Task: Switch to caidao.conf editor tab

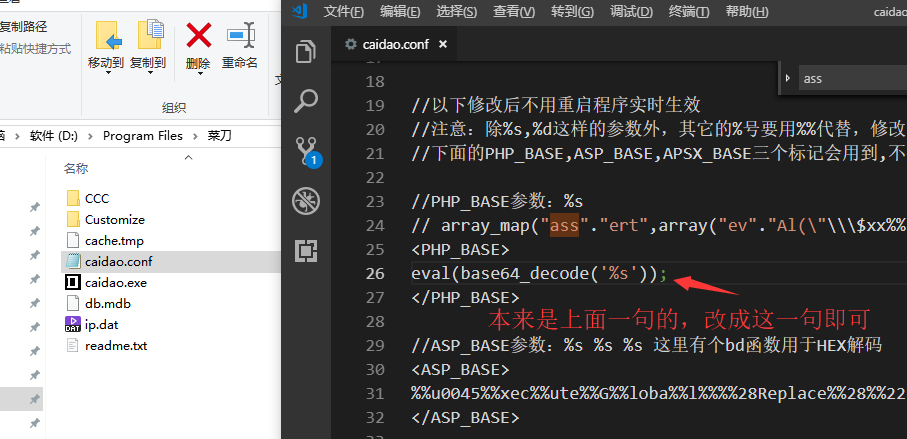Action: 394,44
